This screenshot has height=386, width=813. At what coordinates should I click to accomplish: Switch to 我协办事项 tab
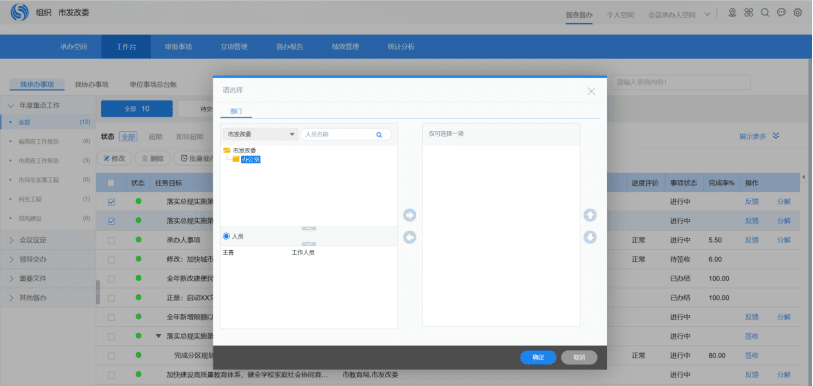point(92,84)
